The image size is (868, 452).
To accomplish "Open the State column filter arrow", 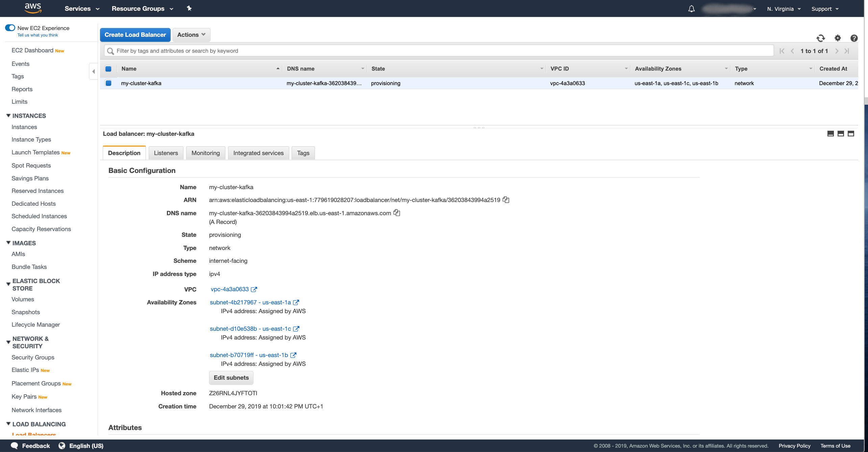I will click(542, 69).
